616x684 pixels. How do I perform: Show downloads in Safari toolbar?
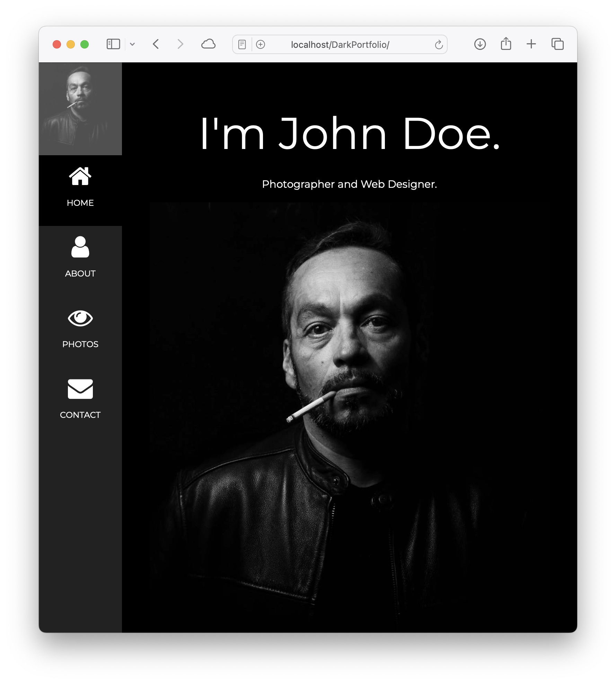(x=480, y=44)
